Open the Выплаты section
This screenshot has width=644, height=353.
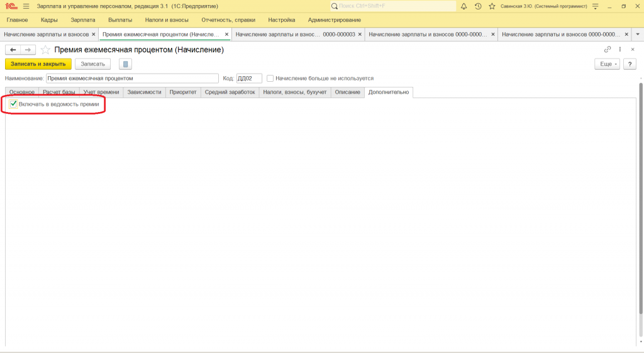pos(120,20)
